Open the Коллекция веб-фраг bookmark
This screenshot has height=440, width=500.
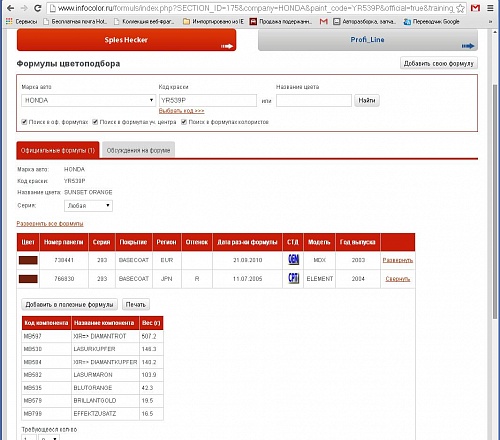[x=144, y=22]
